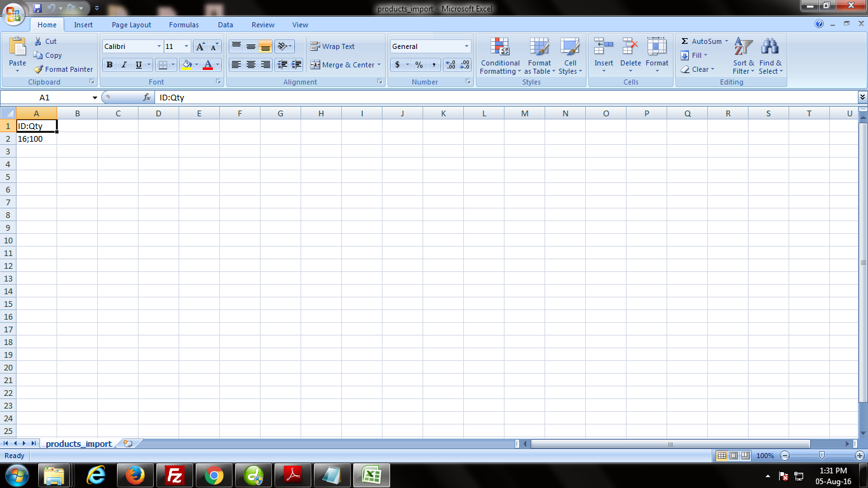Toggle Align Text Right
This screenshot has height=488, width=868.
[x=266, y=65]
